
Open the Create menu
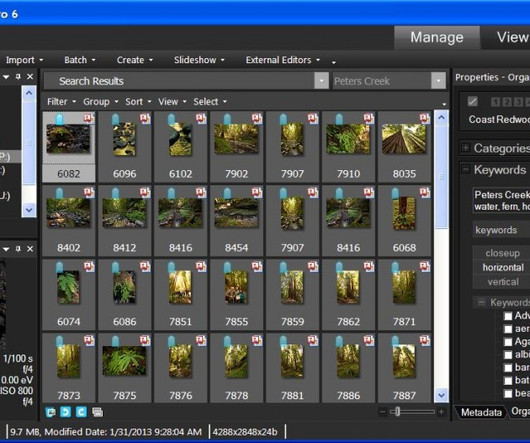[135, 60]
